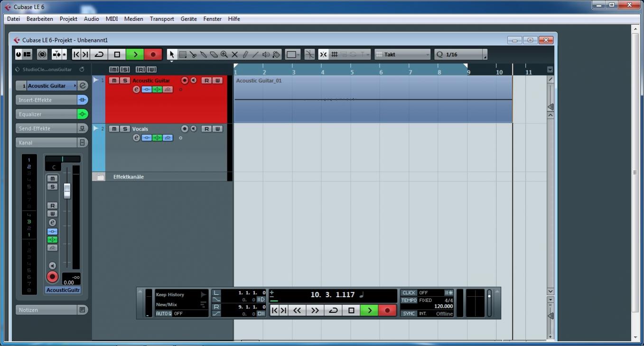Select the Zoom magnifier tool
This screenshot has height=346, width=644.
click(x=224, y=55)
